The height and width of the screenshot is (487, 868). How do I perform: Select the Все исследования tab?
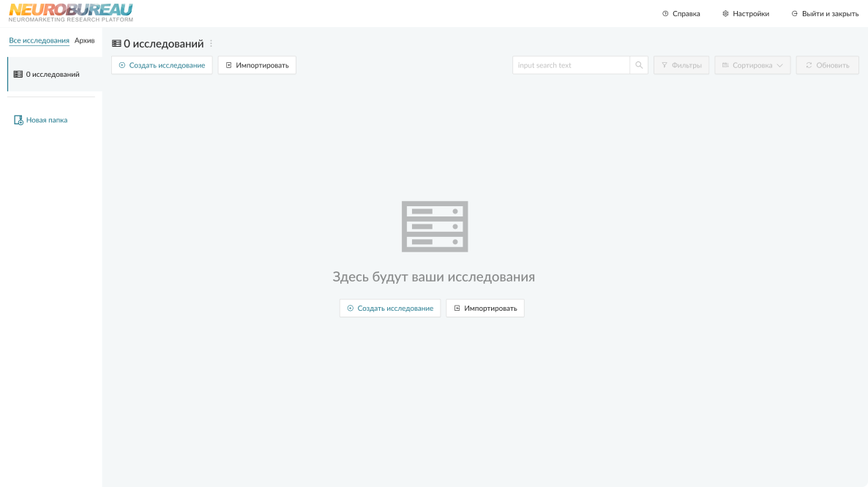tap(39, 40)
